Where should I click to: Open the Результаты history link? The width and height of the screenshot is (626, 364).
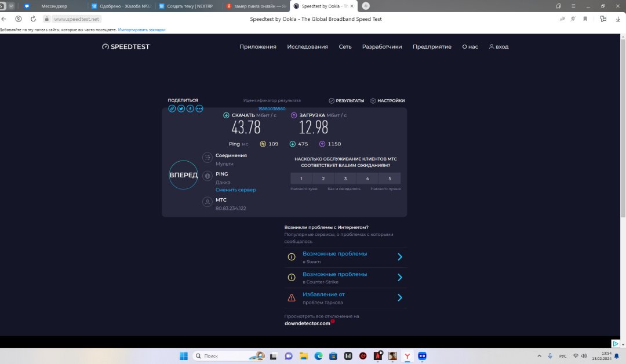[346, 101]
